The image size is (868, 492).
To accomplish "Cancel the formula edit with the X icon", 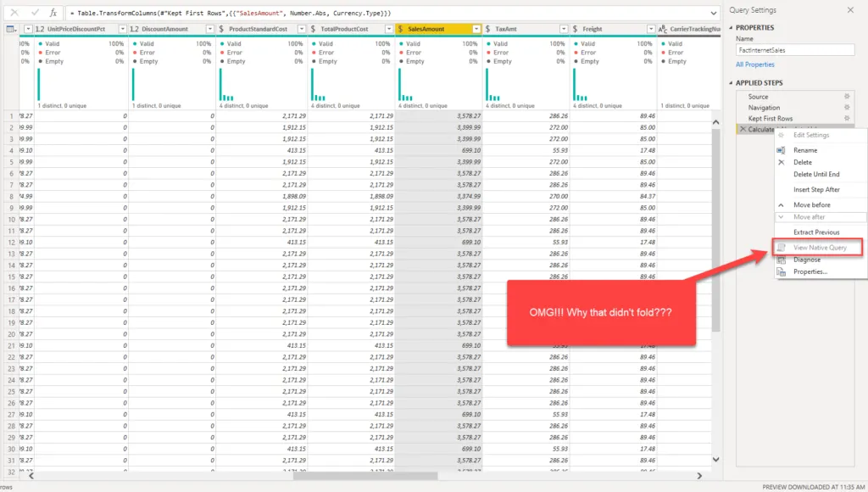I will tap(14, 12).
